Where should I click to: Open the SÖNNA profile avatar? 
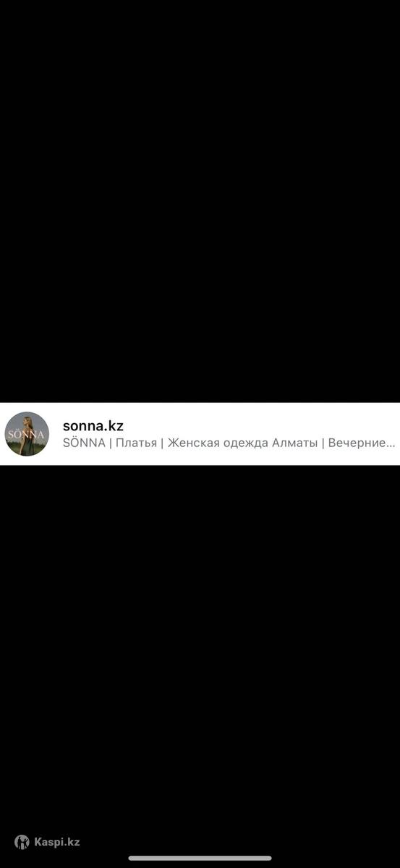pos(27,434)
